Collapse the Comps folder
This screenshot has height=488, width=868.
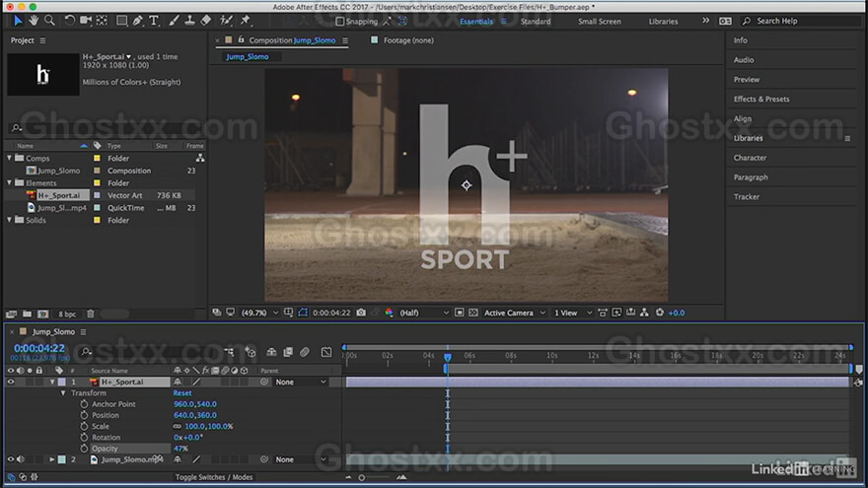click(x=10, y=158)
